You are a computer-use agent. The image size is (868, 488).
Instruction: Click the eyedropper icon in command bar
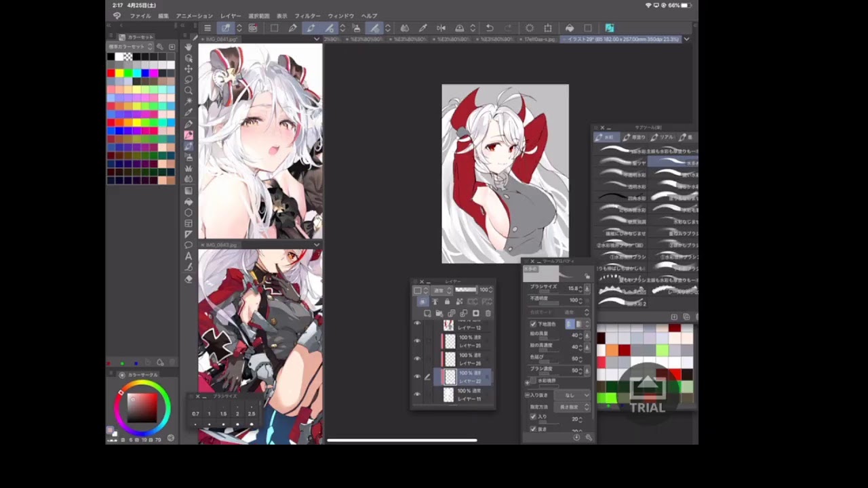pos(422,28)
